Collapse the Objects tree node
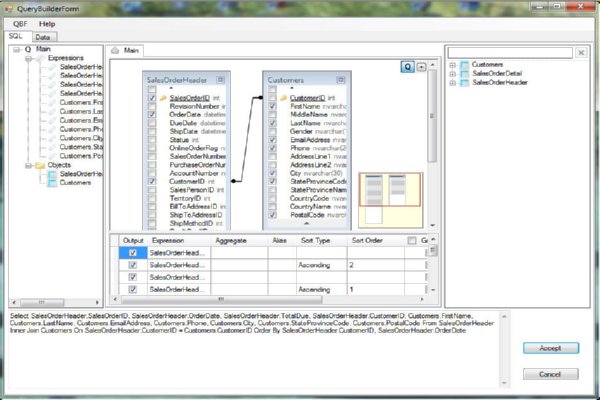The image size is (600, 400). tap(28, 166)
